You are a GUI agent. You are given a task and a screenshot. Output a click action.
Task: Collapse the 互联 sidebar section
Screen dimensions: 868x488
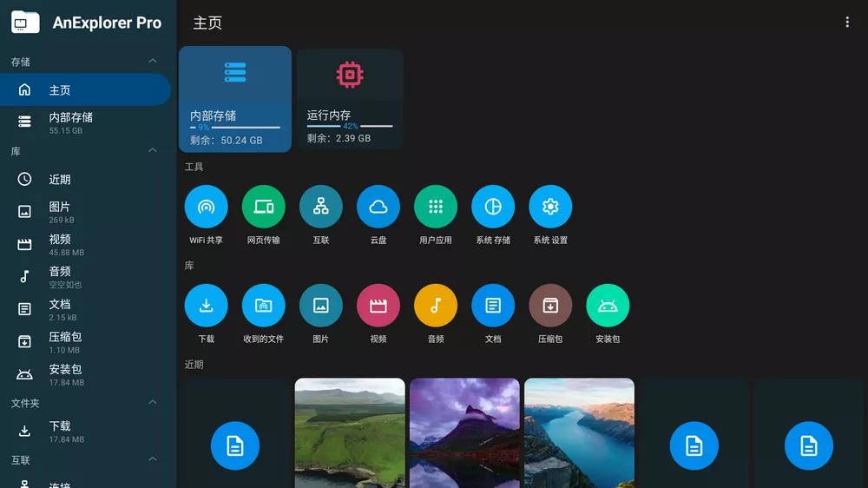point(152,459)
